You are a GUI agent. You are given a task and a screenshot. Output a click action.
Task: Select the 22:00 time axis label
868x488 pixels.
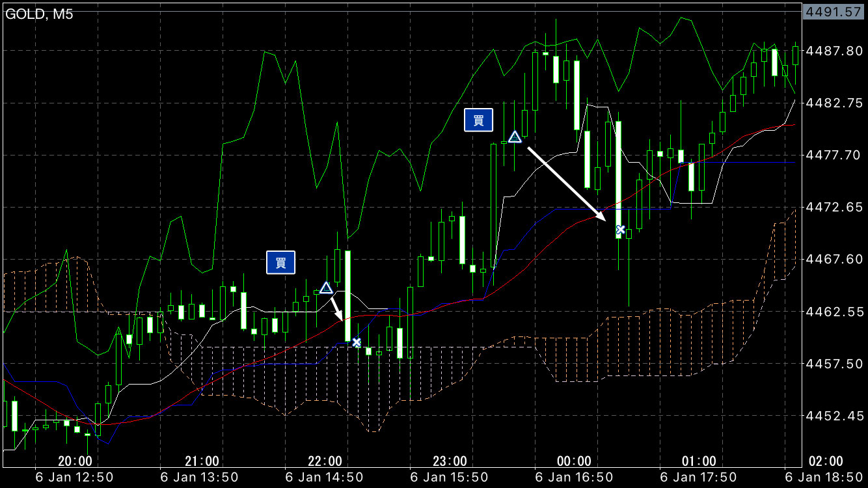pyautogui.click(x=325, y=461)
